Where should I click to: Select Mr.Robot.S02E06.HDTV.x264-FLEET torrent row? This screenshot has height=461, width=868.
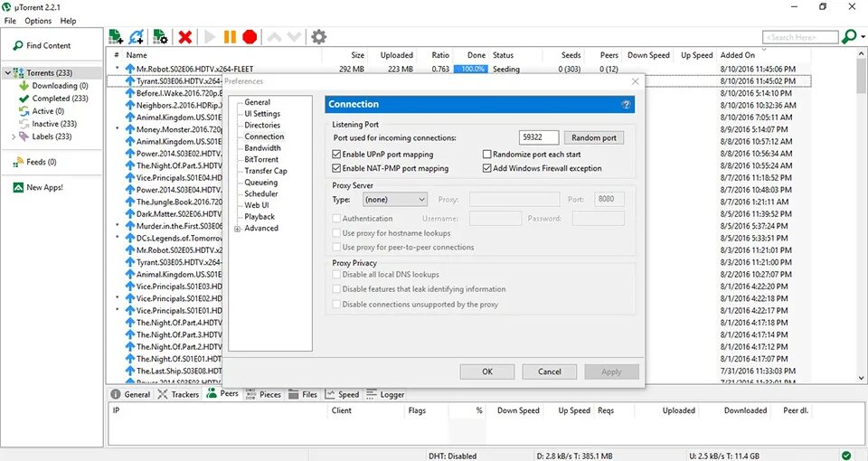coord(458,70)
